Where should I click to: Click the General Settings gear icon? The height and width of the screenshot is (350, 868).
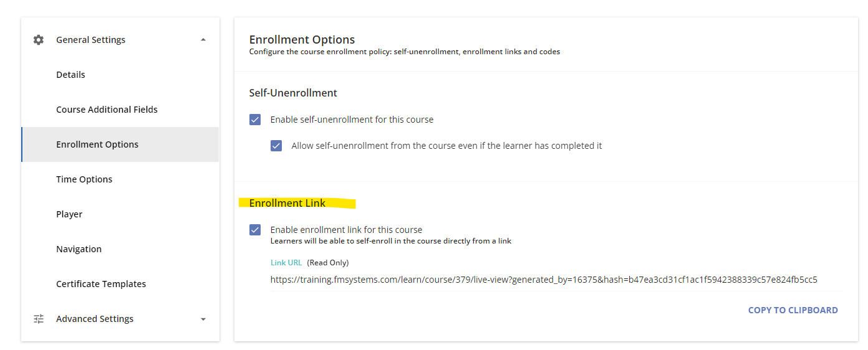(x=39, y=40)
